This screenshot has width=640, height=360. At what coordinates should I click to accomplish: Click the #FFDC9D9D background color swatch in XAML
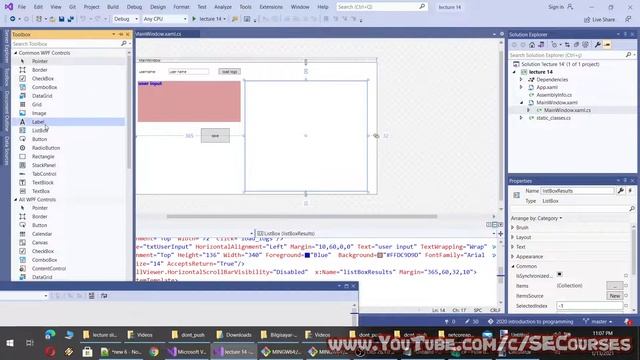[380, 255]
